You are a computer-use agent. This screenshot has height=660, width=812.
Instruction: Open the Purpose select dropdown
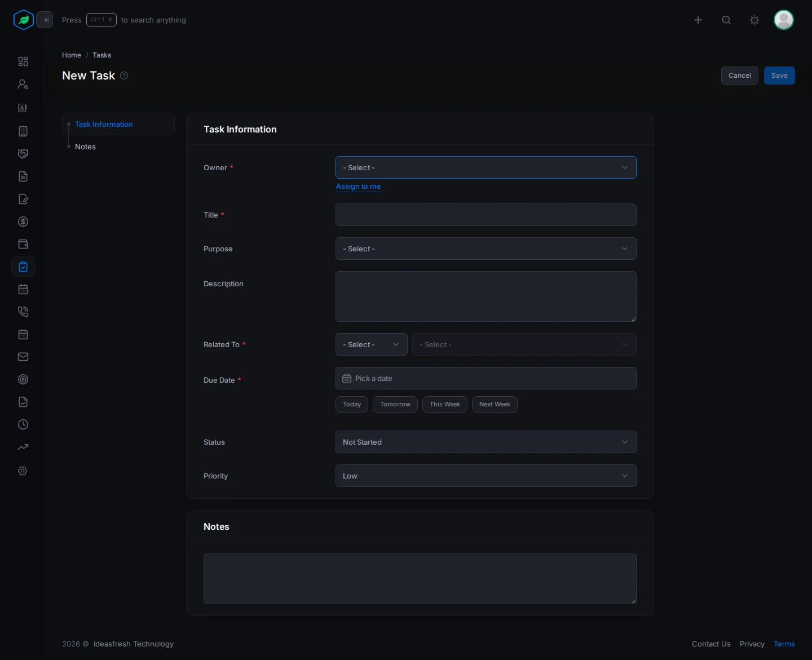tap(486, 249)
